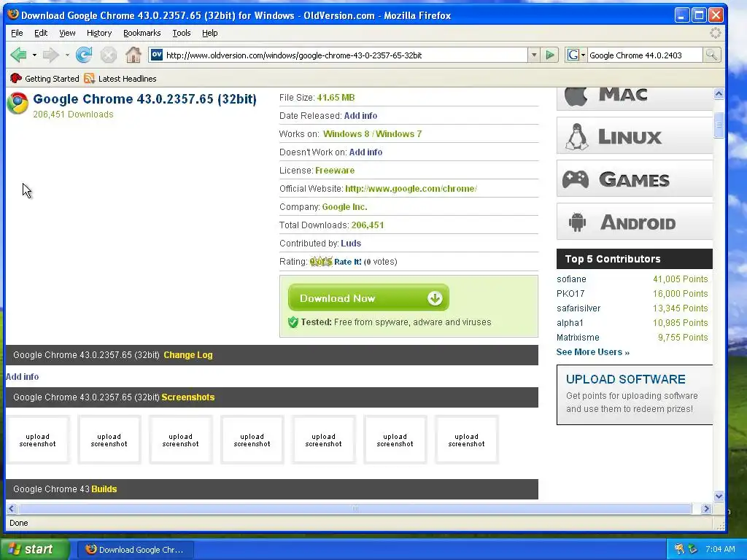Click the first upload screenshot thumbnail
This screenshot has width=747, height=560.
(x=38, y=440)
